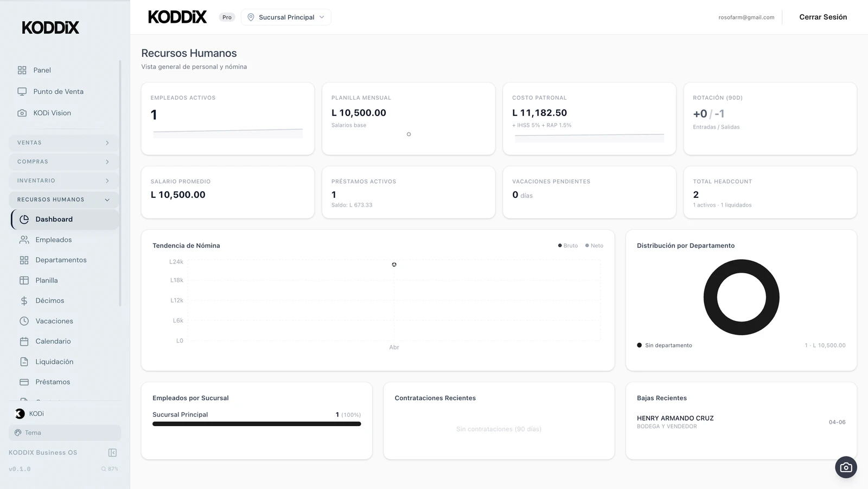868x489 pixels.
Task: Click the camera screenshot floating button
Action: point(846,467)
